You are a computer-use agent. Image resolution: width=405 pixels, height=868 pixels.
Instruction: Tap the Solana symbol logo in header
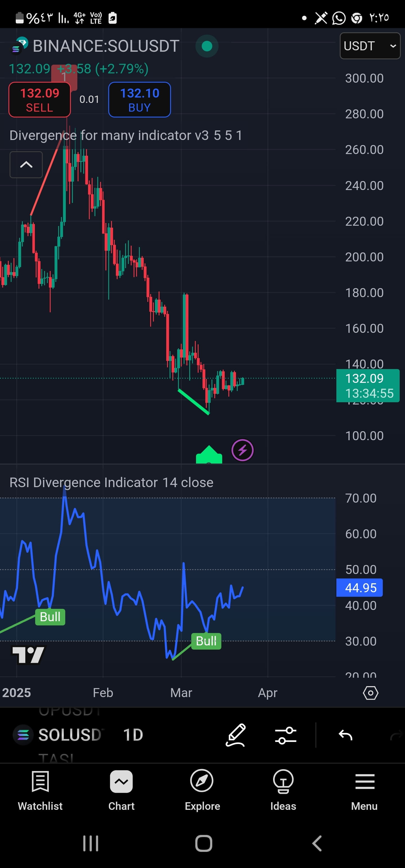(x=20, y=46)
